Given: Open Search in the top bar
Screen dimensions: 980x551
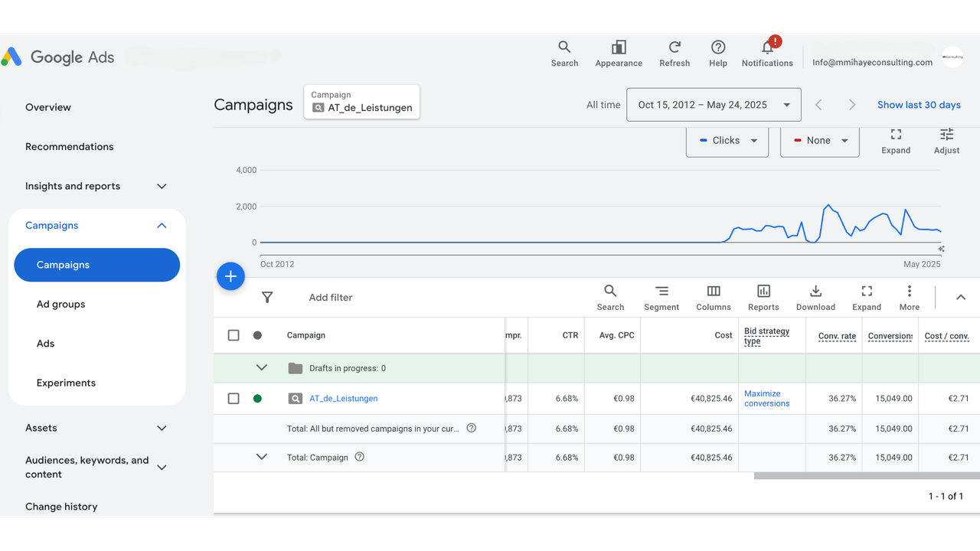Looking at the screenshot, I should pos(564,54).
